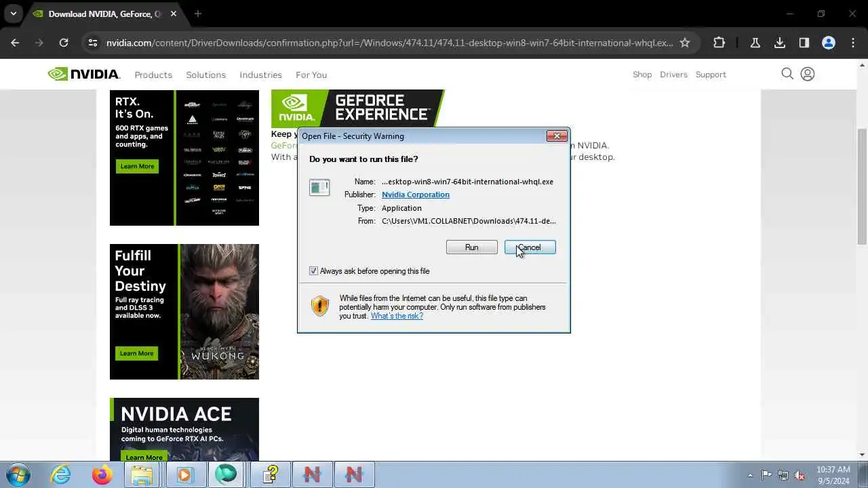Open a new browser tab
Screen dimensions: 868x488
198,14
